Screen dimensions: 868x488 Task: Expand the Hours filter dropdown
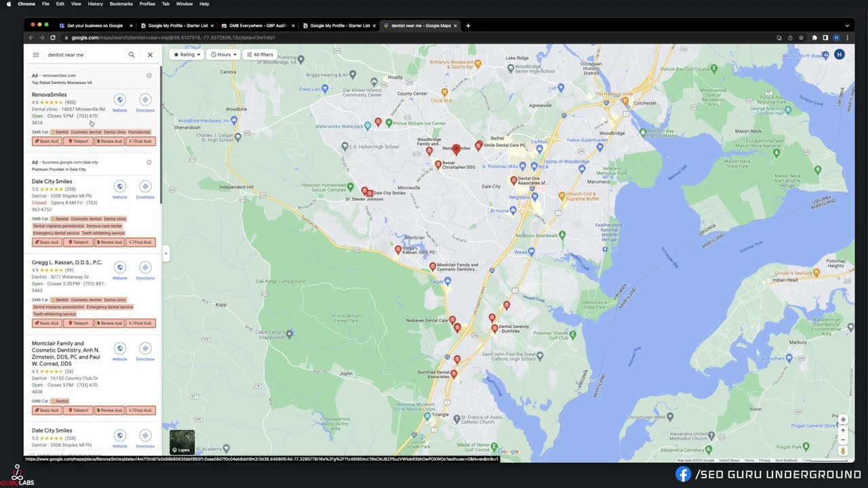coord(223,54)
